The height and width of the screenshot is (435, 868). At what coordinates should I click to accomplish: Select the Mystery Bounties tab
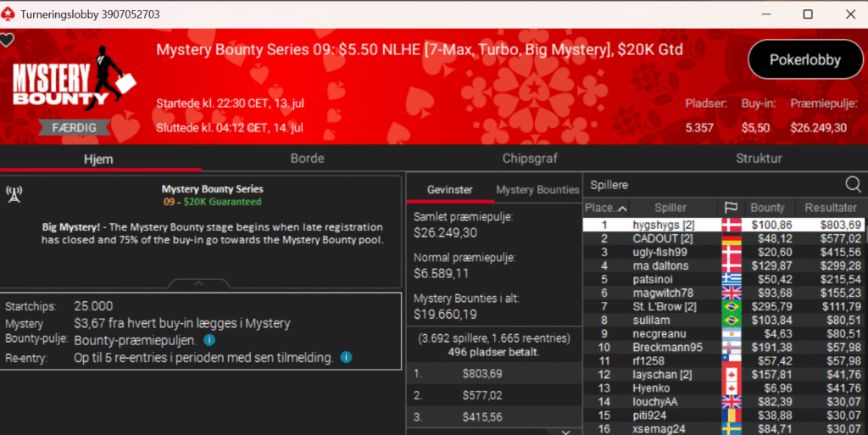tap(537, 190)
